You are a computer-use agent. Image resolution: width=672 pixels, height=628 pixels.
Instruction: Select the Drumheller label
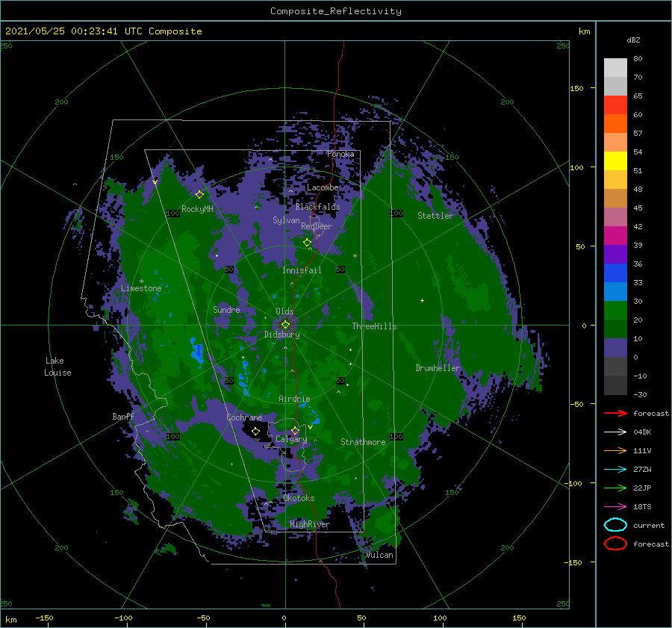click(438, 368)
